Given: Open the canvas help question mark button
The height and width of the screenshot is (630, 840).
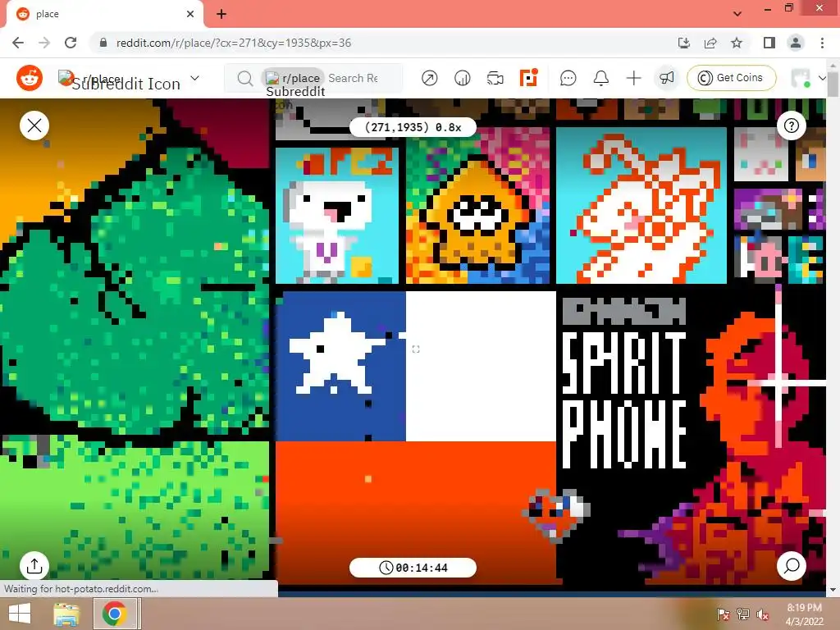Looking at the screenshot, I should [792, 126].
